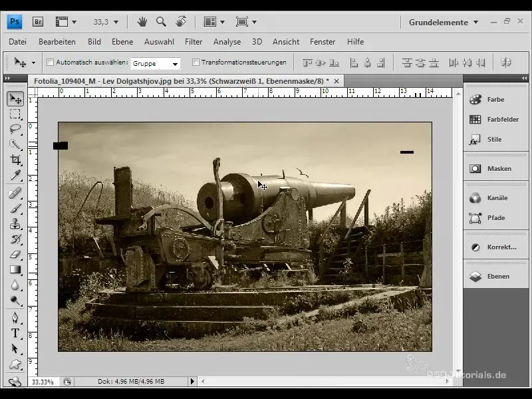Select the Eyedropper tool
This screenshot has width=532, height=399.
15,175
